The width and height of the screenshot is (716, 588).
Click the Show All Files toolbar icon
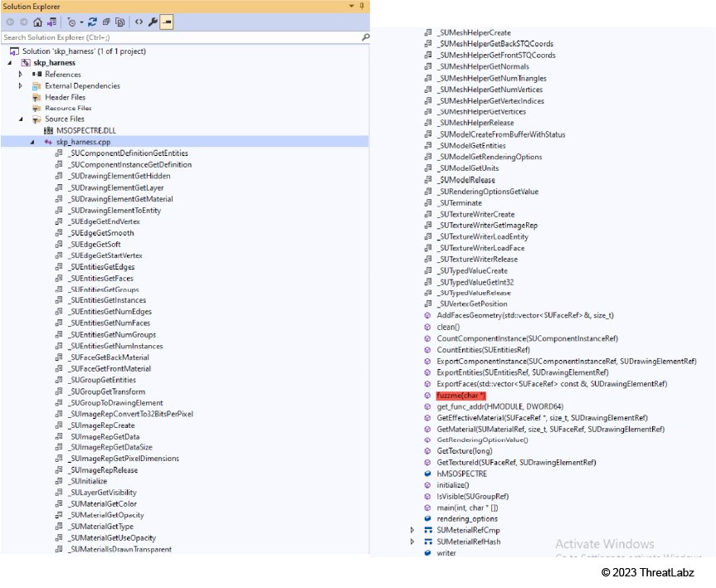(x=121, y=22)
